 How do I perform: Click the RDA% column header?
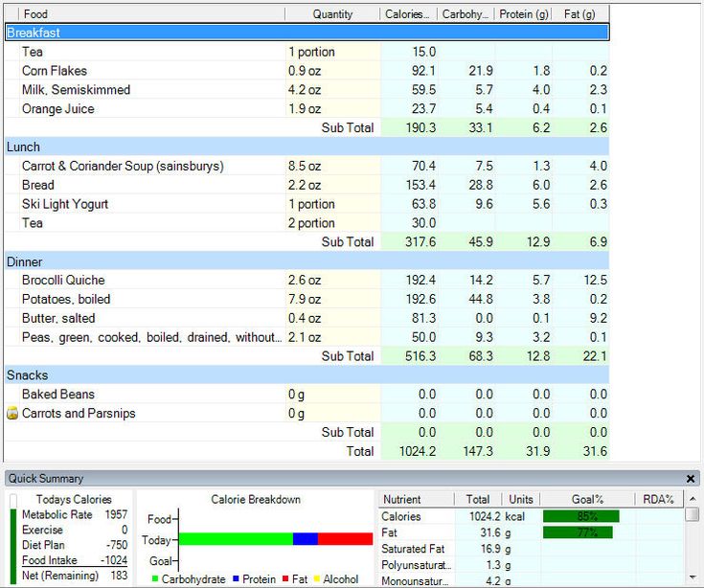(659, 499)
